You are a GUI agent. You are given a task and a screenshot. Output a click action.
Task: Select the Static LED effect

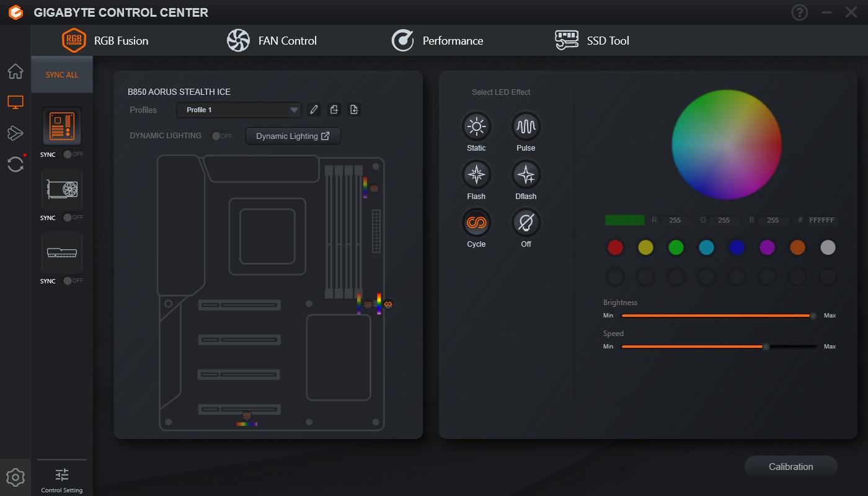click(x=476, y=127)
